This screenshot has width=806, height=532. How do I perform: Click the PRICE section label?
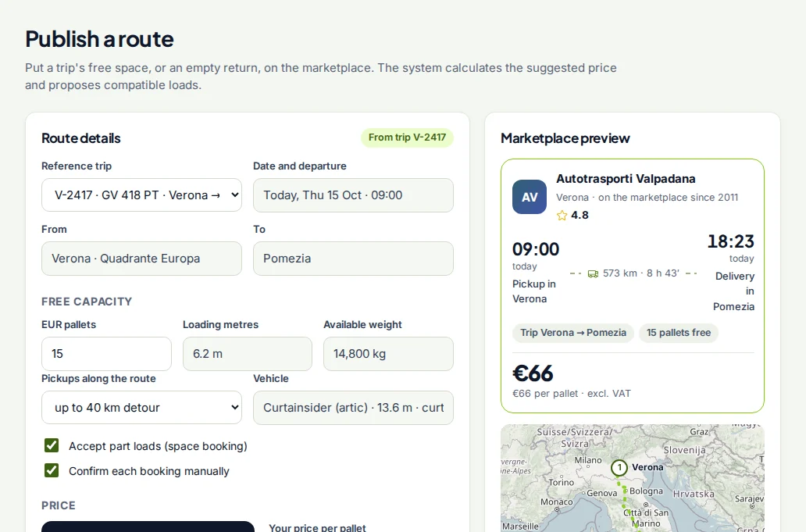(x=59, y=505)
